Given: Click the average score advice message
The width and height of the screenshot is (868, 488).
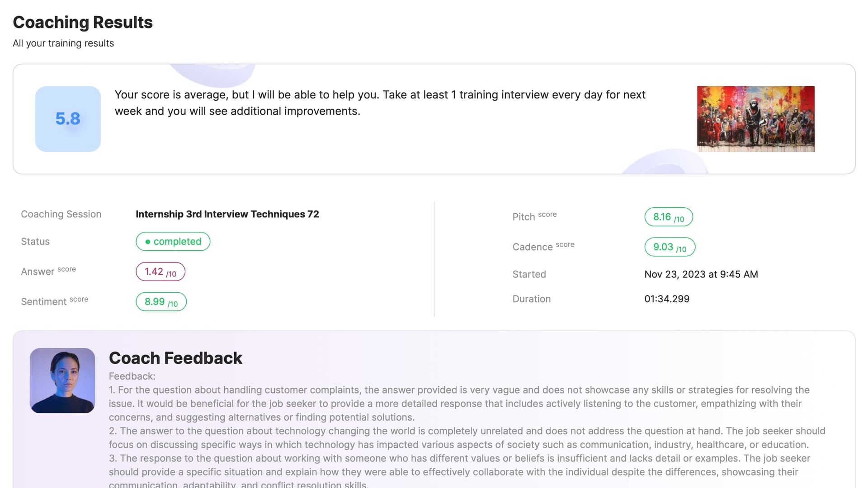Looking at the screenshot, I should coord(380,103).
